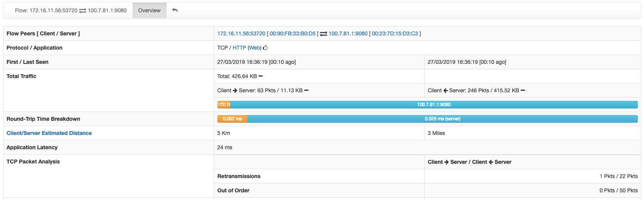Click the TCP Packet Analysis label

(x=33, y=162)
